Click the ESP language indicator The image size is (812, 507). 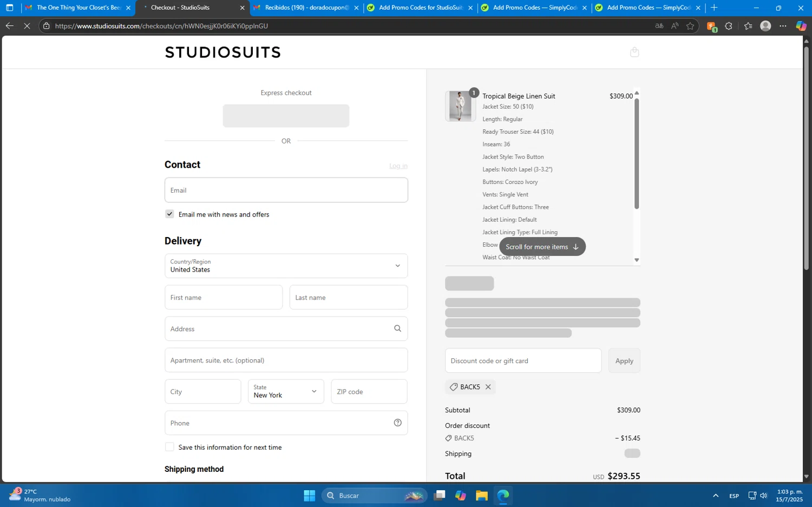pyautogui.click(x=734, y=496)
